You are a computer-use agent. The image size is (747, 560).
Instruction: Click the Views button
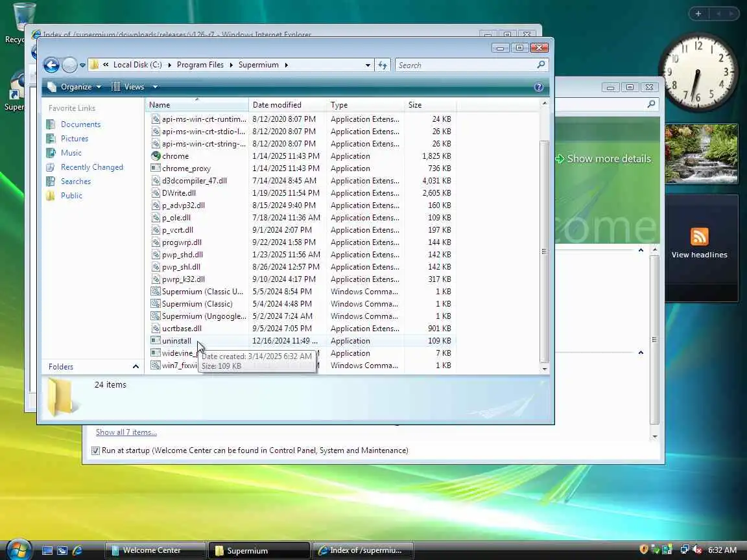pyautogui.click(x=128, y=87)
